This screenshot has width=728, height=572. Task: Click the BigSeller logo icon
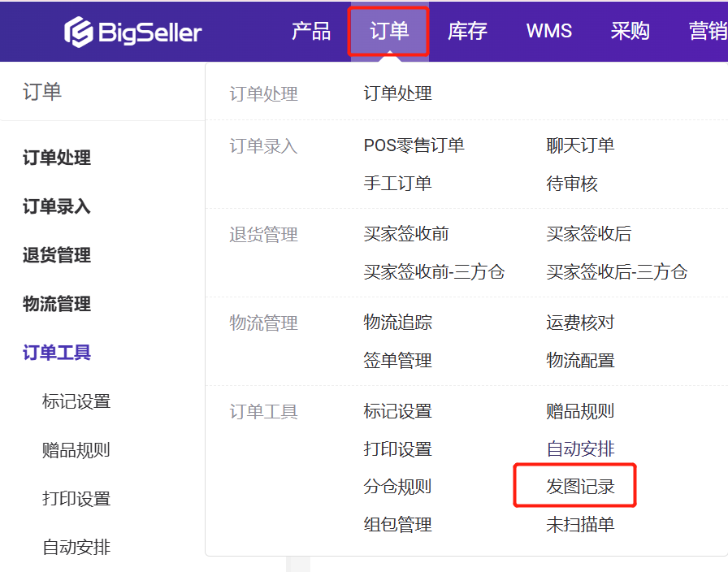79,32
